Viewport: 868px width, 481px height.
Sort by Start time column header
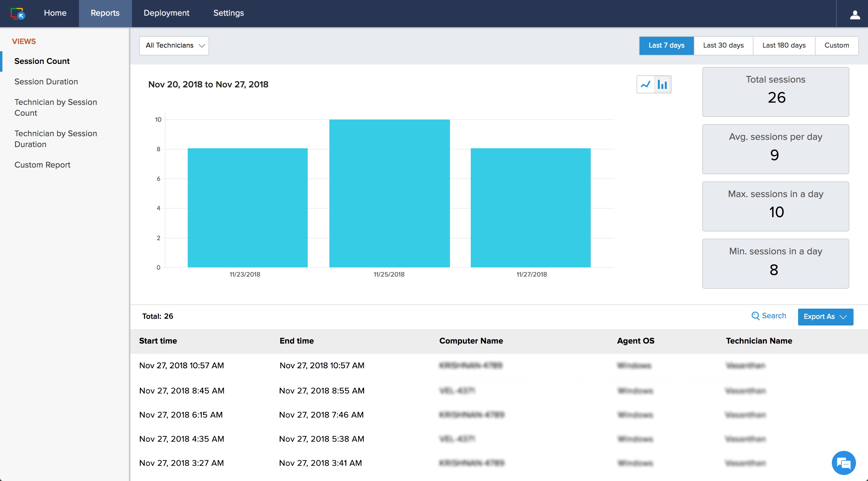coord(158,341)
